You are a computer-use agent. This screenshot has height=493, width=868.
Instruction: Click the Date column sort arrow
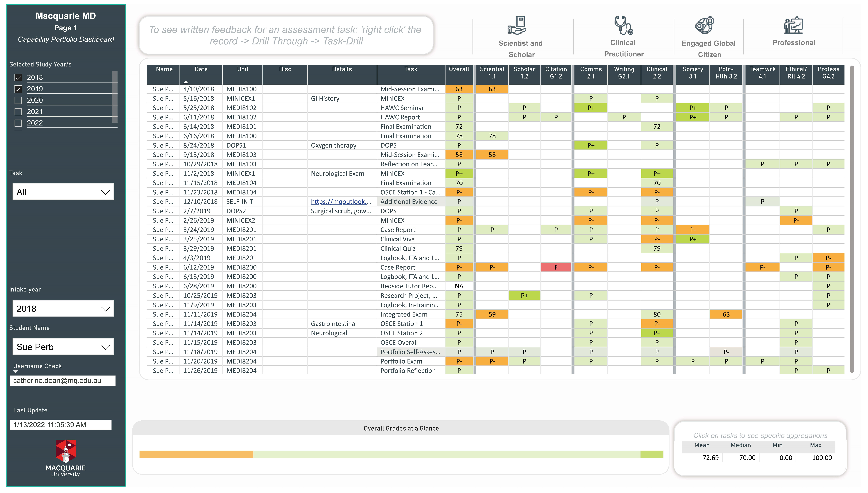point(186,82)
